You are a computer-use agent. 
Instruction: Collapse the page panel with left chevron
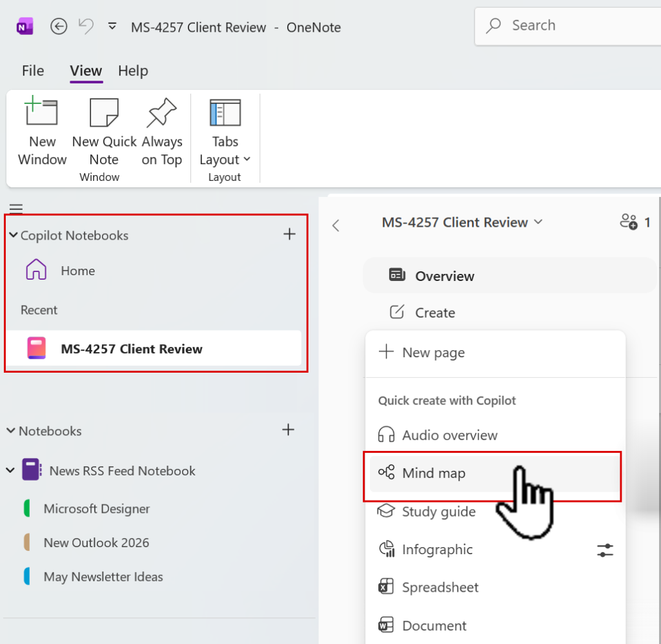point(336,225)
